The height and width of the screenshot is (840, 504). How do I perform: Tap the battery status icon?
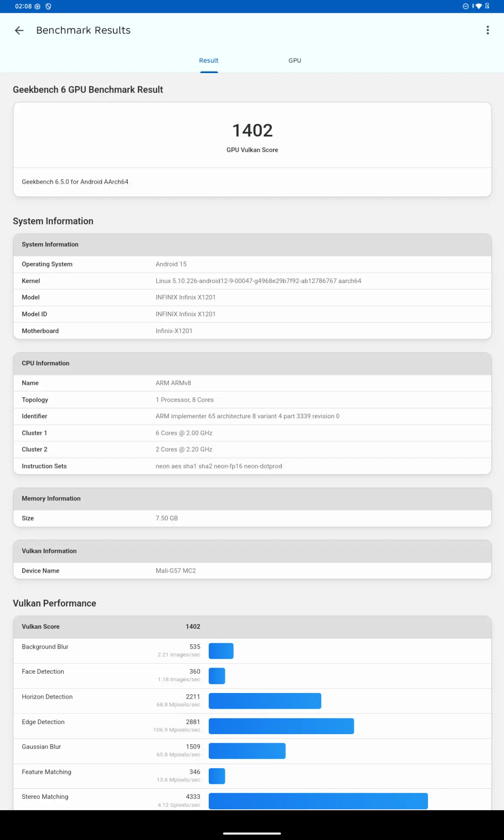487,7
